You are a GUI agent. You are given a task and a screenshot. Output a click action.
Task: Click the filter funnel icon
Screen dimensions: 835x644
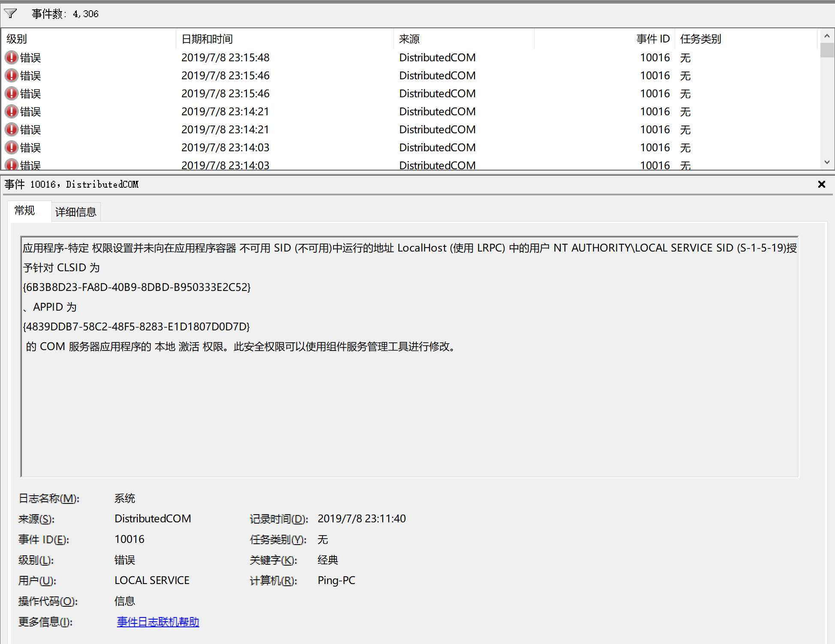pos(10,14)
